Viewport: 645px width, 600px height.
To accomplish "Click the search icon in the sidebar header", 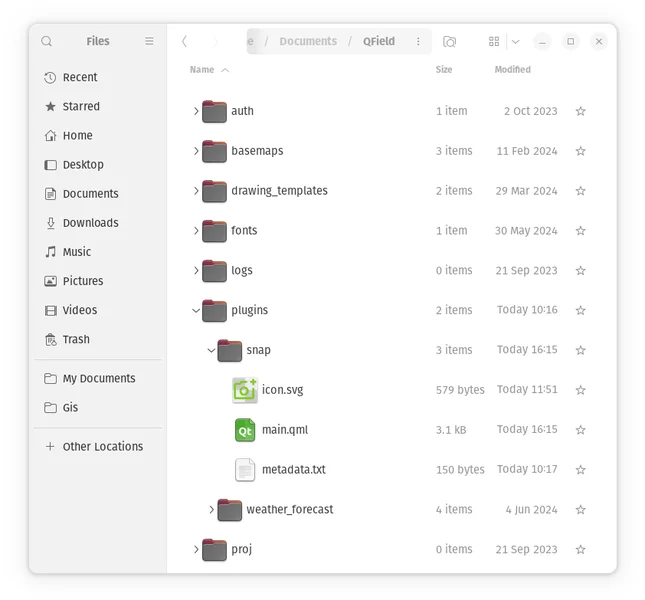I will click(x=47, y=41).
